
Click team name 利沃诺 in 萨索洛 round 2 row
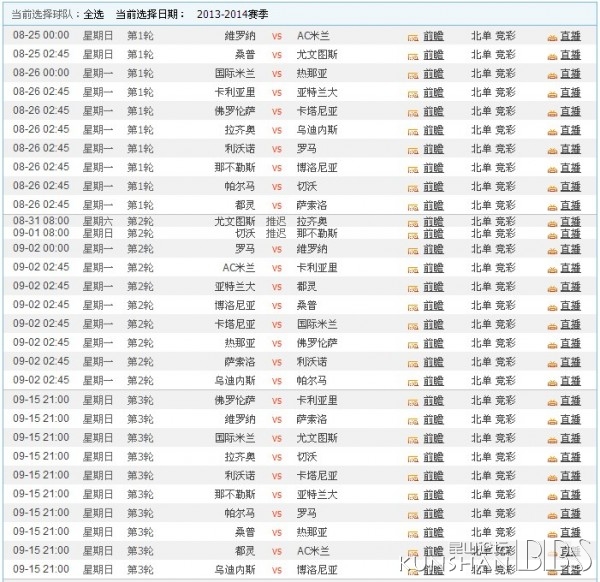[312, 362]
